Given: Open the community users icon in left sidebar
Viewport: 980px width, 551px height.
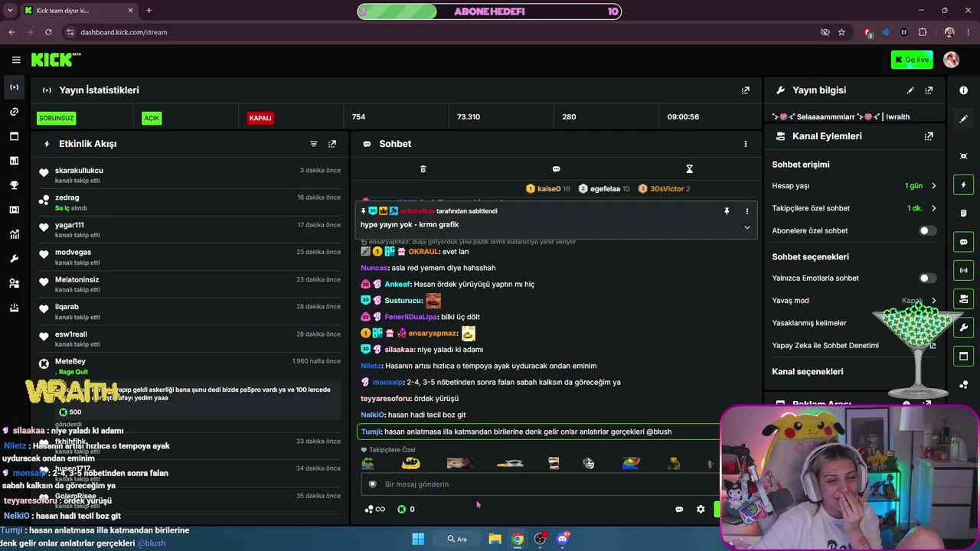Looking at the screenshot, I should point(14,283).
